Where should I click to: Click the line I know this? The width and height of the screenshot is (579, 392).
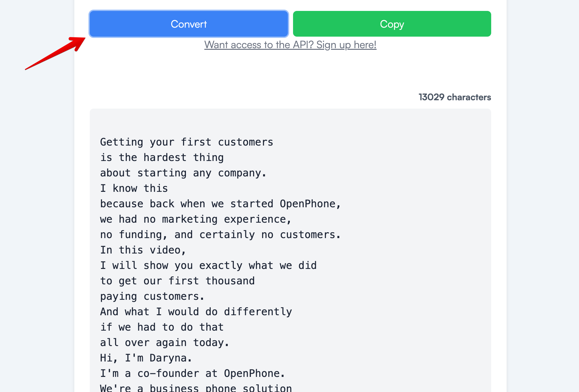click(134, 188)
